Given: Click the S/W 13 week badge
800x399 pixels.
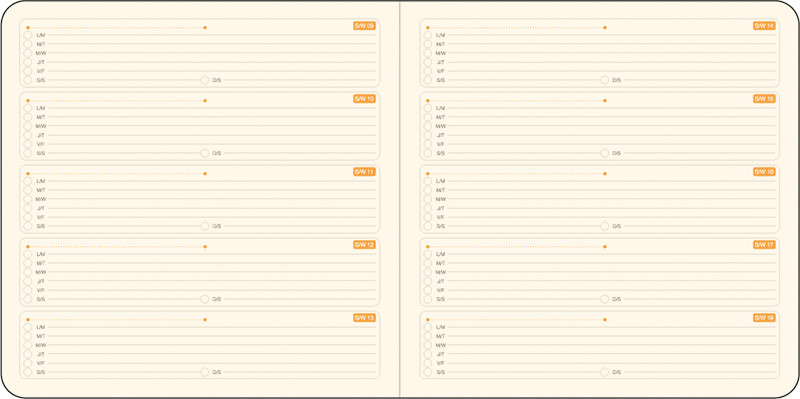Looking at the screenshot, I should (x=364, y=318).
